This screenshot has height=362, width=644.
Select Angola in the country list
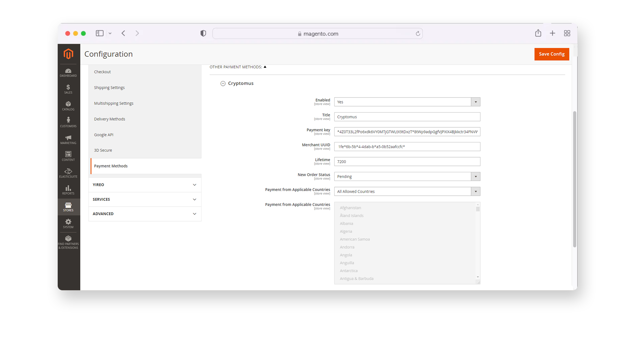(346, 255)
